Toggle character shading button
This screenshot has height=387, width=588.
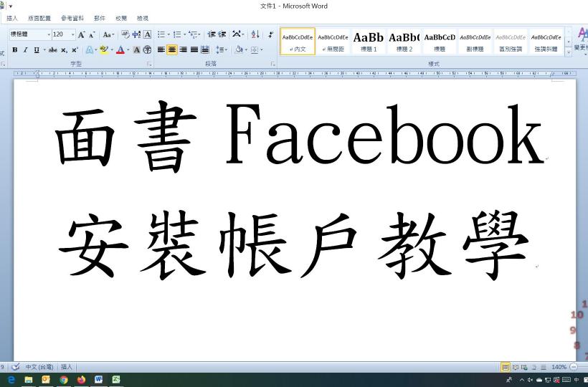(137, 50)
